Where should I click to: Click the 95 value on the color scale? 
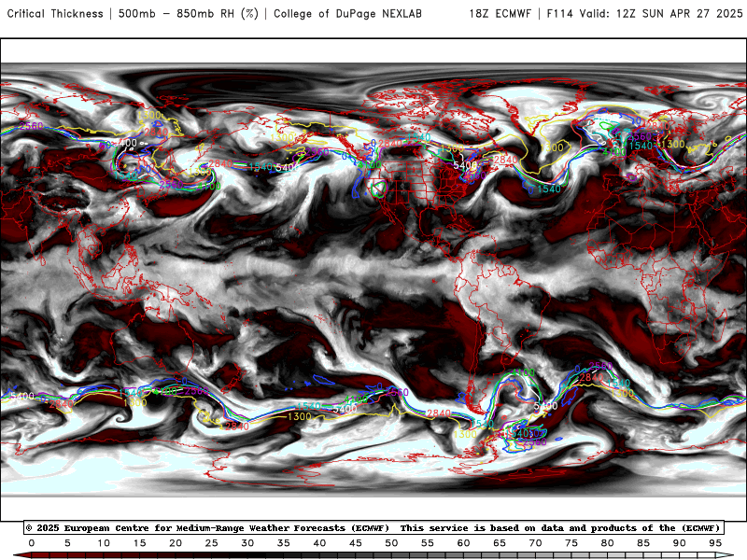[715, 543]
